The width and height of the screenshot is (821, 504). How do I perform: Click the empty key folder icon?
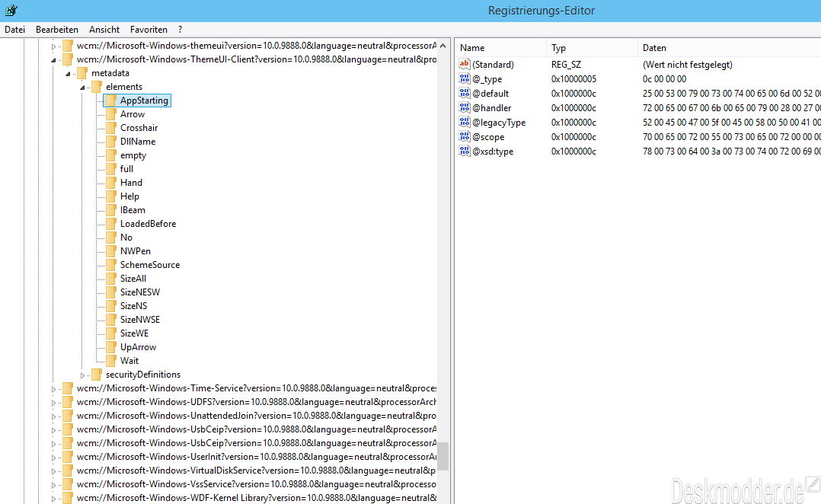coord(111,155)
